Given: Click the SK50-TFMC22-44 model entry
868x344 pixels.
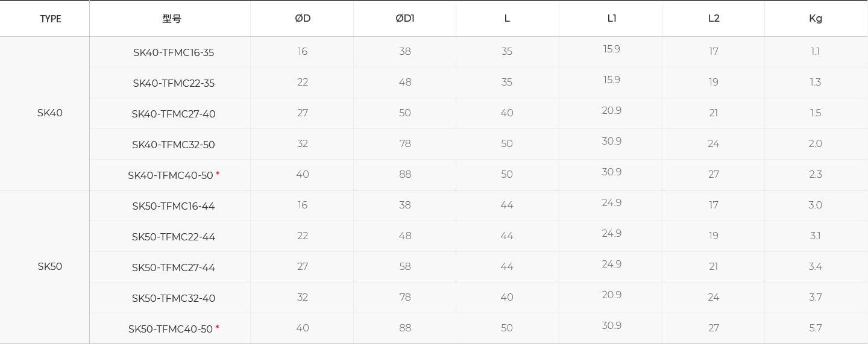Looking at the screenshot, I should tap(174, 237).
